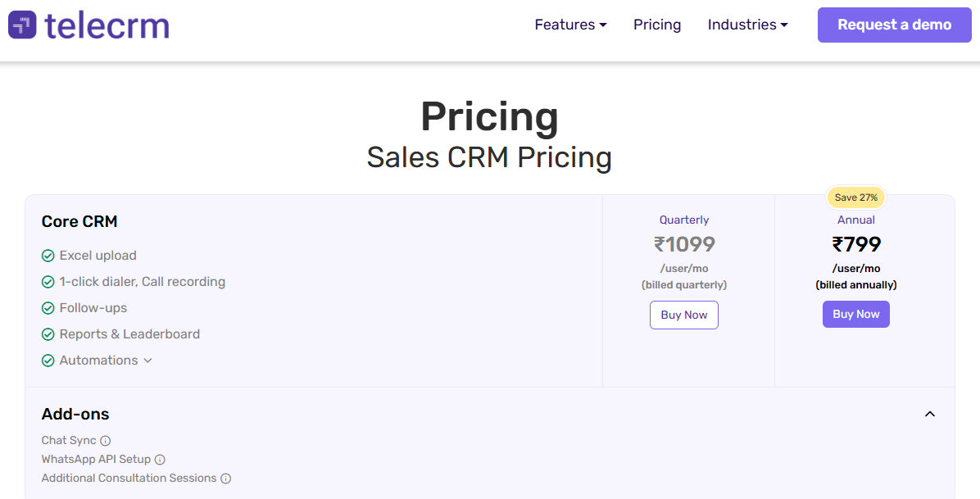Collapse the Add-ons section

point(930,414)
